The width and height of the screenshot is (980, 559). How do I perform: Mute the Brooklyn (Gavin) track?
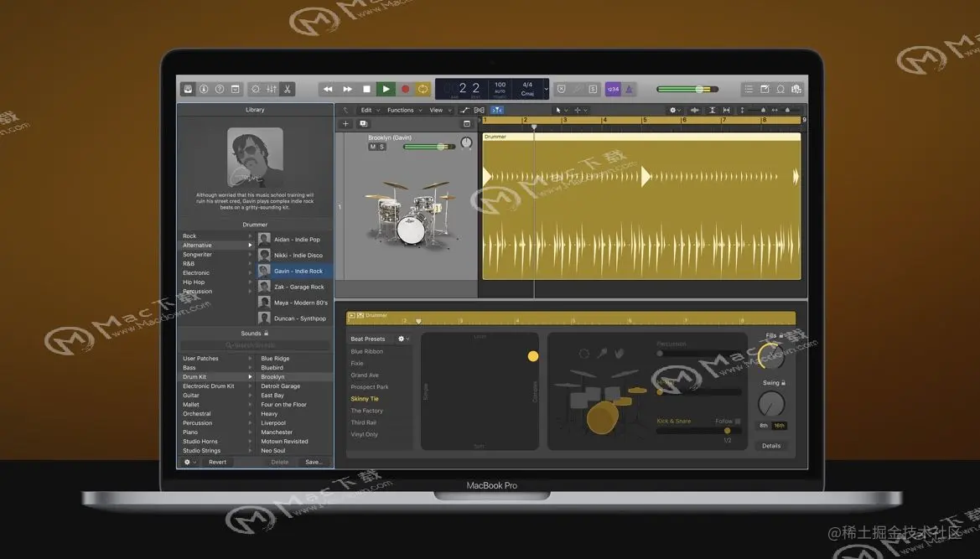click(372, 147)
